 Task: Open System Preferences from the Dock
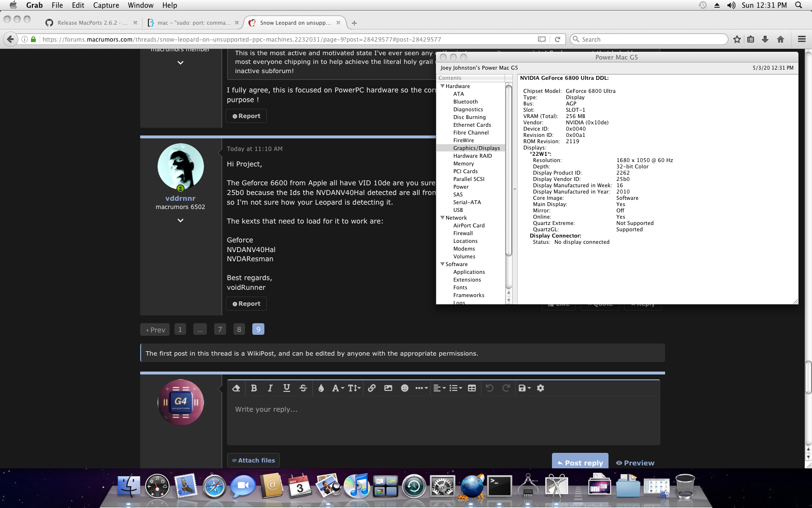(x=443, y=486)
